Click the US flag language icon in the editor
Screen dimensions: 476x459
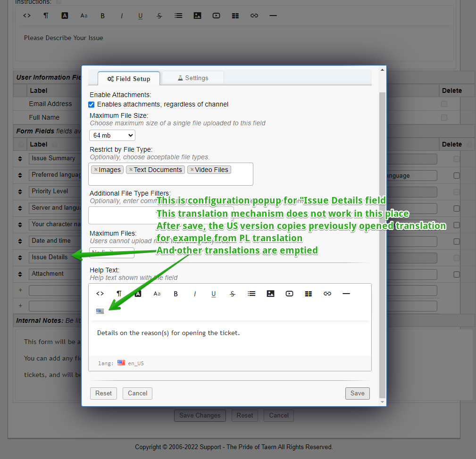100,311
